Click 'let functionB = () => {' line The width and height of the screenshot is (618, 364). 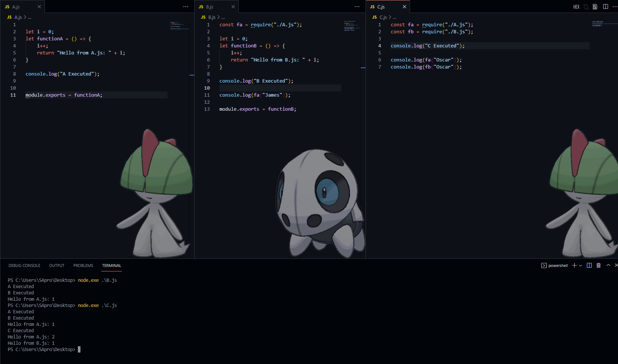[x=252, y=46]
